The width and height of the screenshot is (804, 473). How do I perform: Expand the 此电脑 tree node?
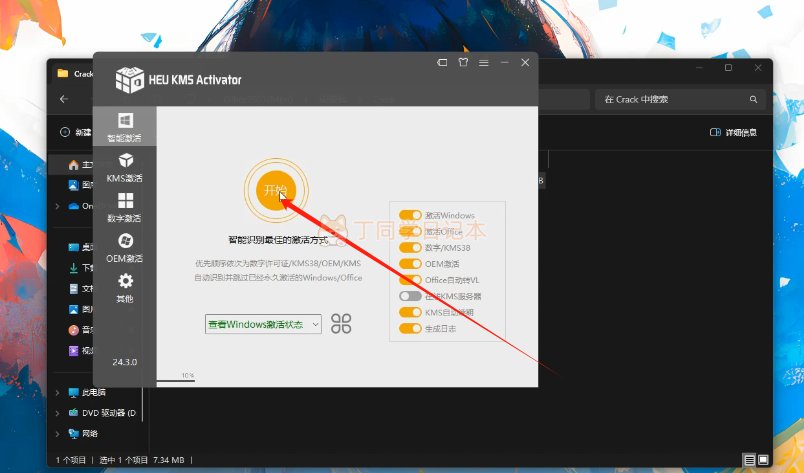57,392
